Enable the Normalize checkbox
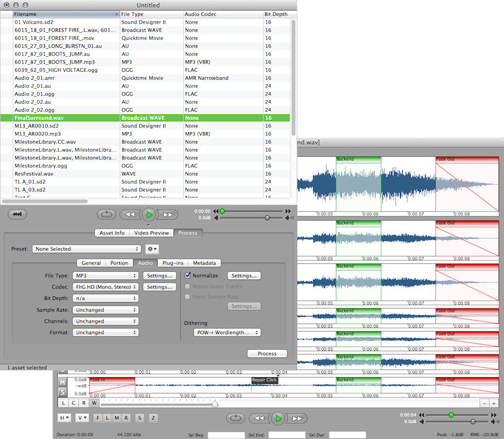The height and width of the screenshot is (439, 504). click(187, 275)
